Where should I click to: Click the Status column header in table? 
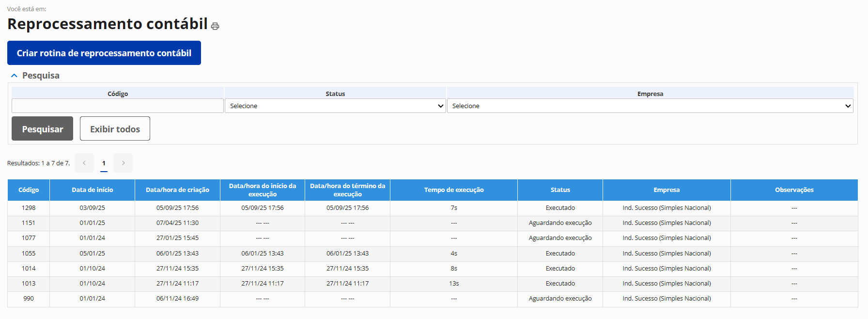pyautogui.click(x=560, y=190)
